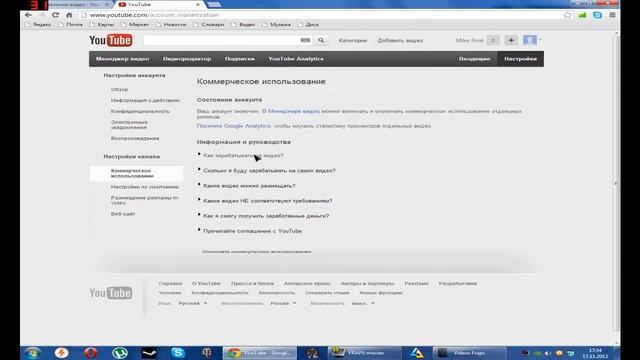Select the 'Настройки' tab
This screenshot has height=360, width=640.
pos(520,59)
